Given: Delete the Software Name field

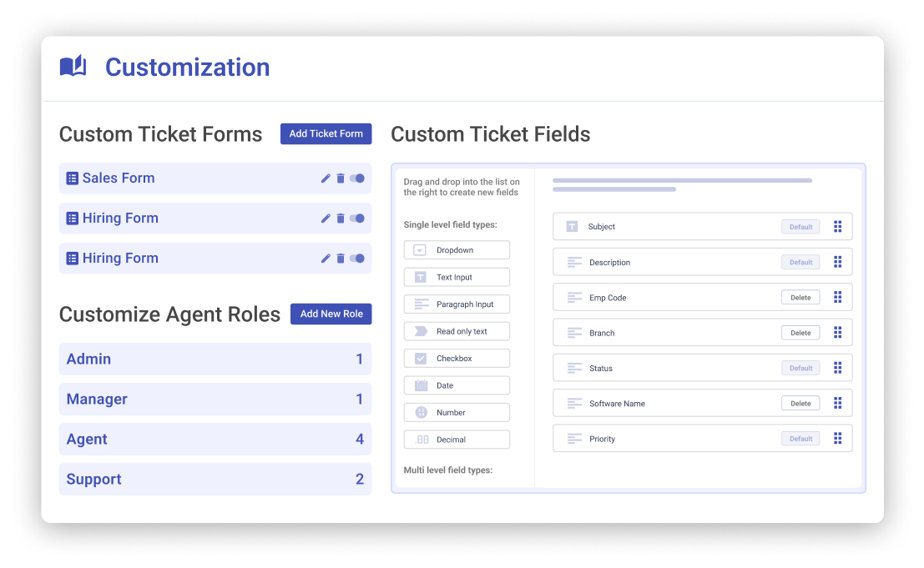Looking at the screenshot, I should click(x=800, y=404).
